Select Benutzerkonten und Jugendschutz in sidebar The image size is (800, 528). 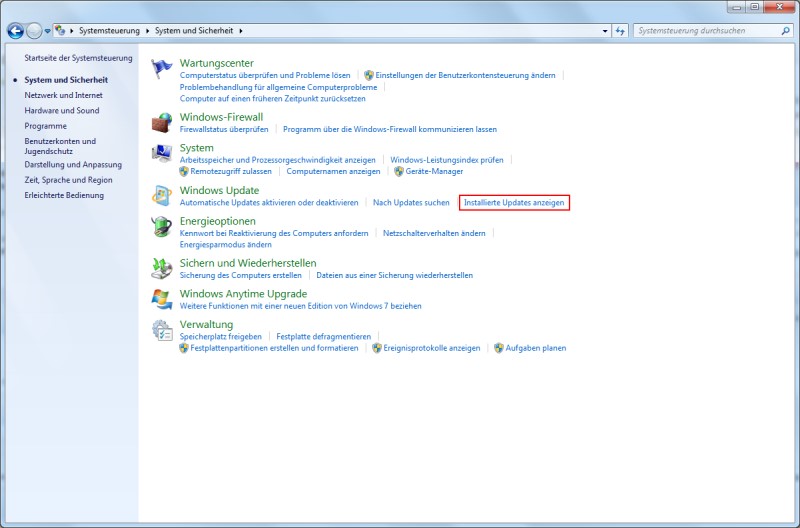60,146
